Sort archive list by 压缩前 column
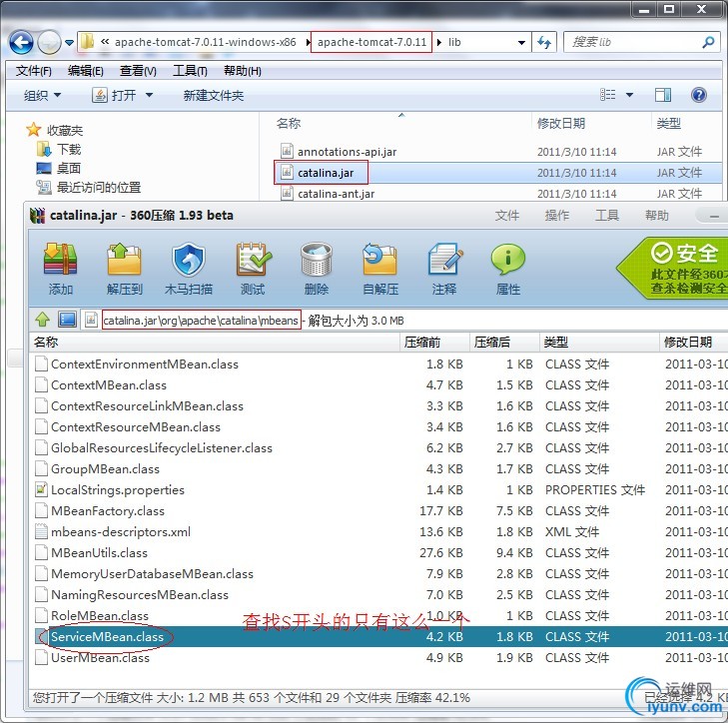 [434, 343]
